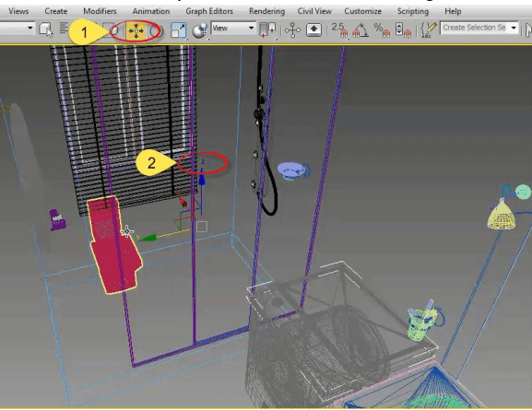The height and width of the screenshot is (410, 532).
Task: Click the Create Selection Set text field
Action: pyautogui.click(x=475, y=28)
